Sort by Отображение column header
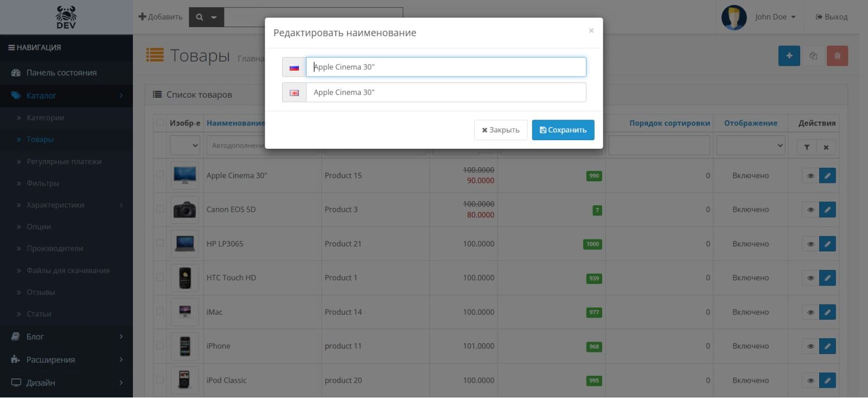Screen dimensions: 868x398 point(751,123)
